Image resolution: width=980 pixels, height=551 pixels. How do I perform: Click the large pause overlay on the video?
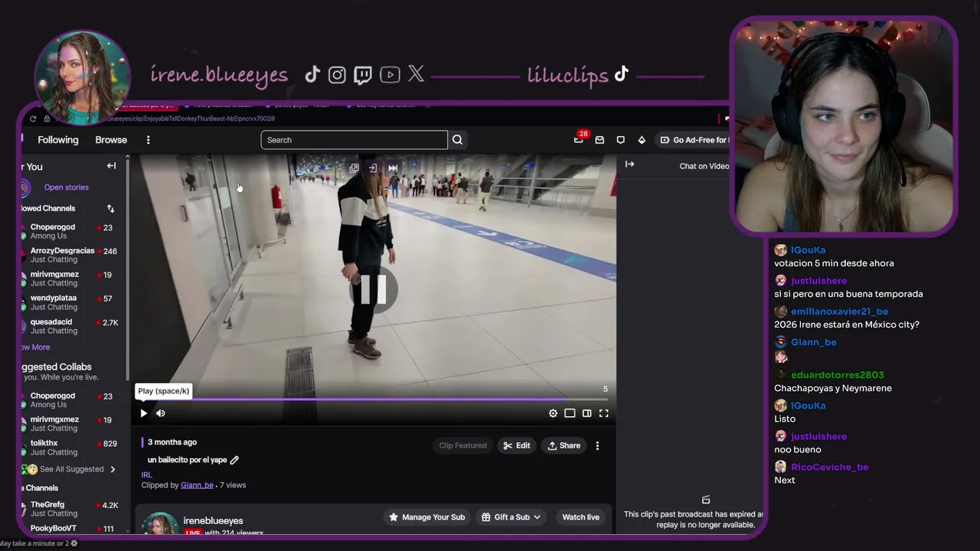tap(373, 289)
